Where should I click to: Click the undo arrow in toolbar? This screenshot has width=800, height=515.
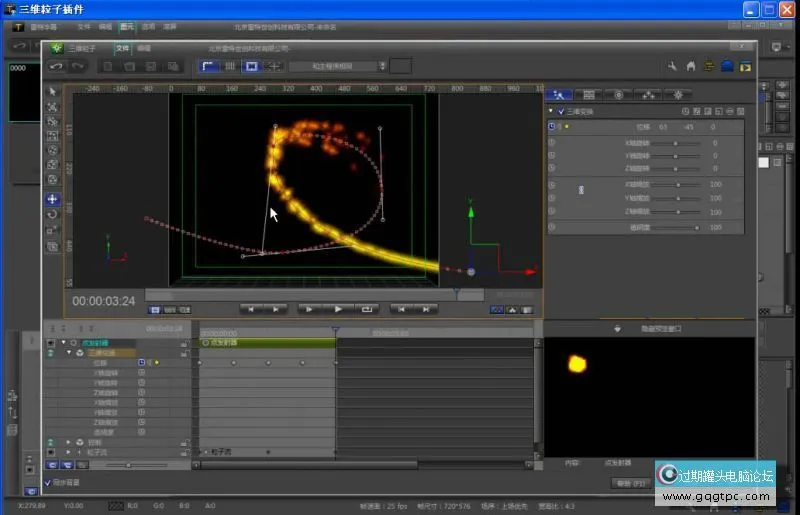point(57,66)
